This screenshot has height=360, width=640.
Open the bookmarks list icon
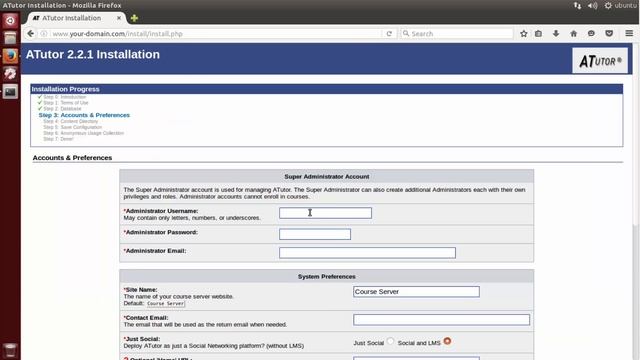tap(538, 33)
